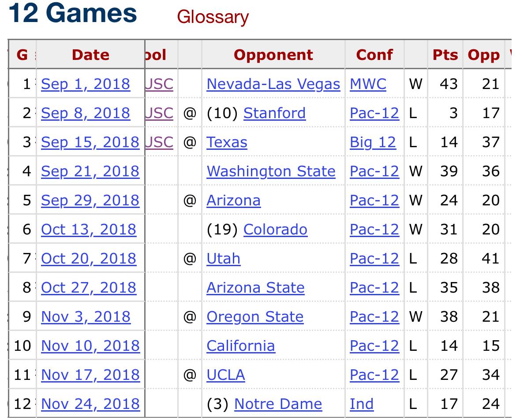Click the UCLA opponent link
Image resolution: width=520 pixels, height=420 pixels.
click(225, 375)
